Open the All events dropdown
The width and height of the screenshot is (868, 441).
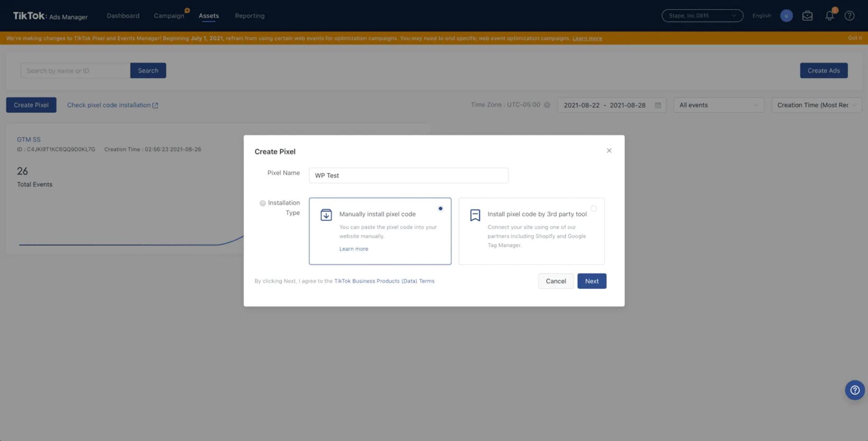point(718,105)
